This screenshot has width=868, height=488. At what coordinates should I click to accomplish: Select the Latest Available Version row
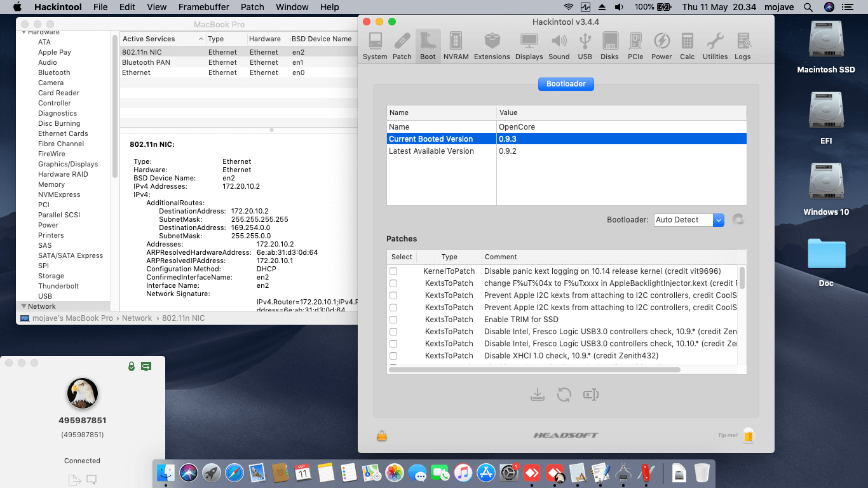coord(567,151)
